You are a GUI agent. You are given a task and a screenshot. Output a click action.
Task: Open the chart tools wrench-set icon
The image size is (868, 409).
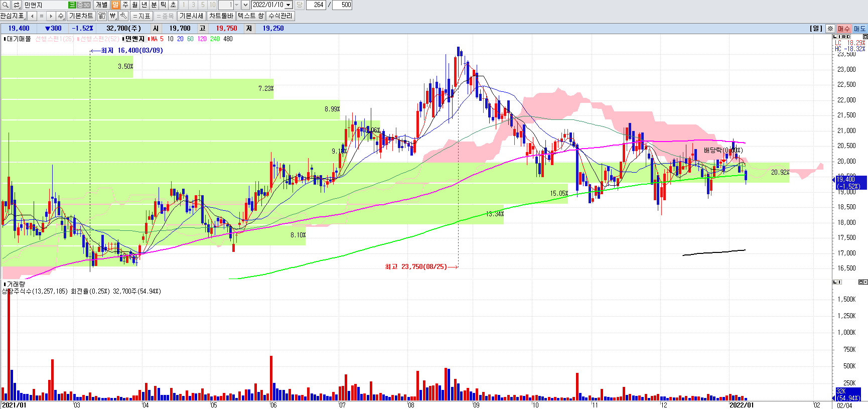102,16
